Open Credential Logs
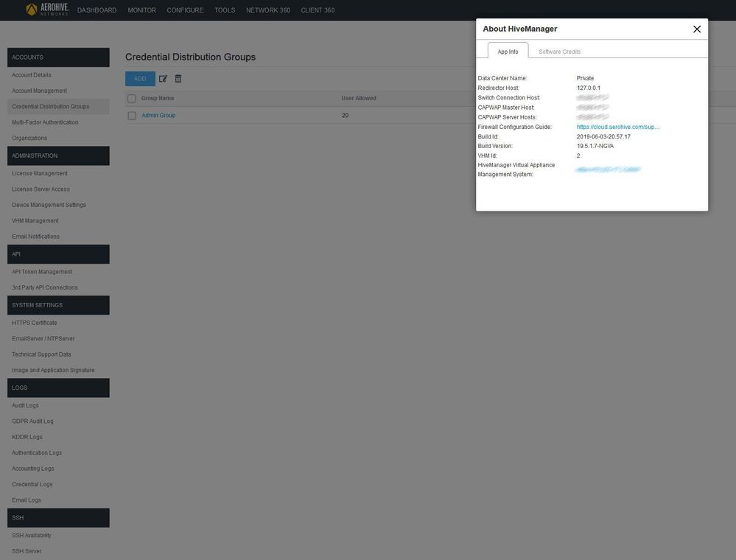 (x=32, y=484)
